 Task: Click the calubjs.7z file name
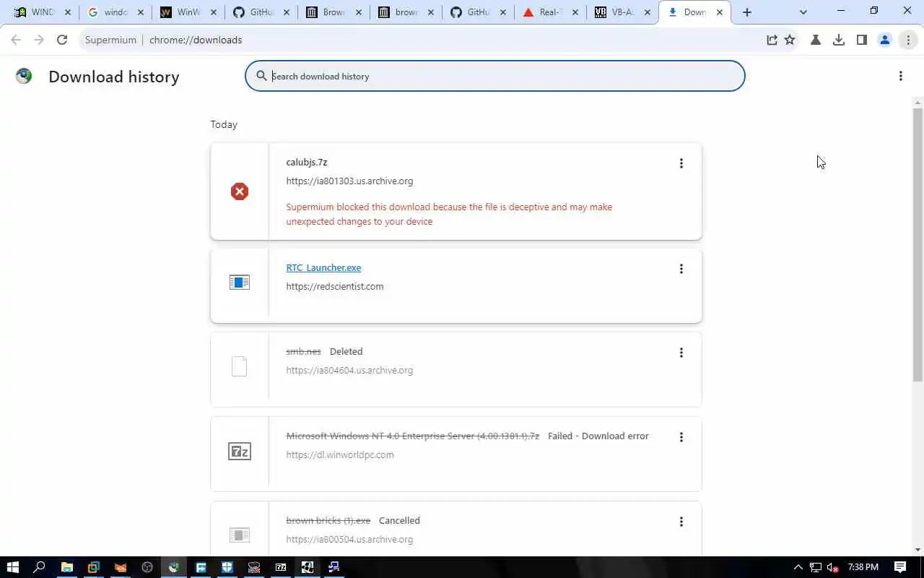(x=306, y=162)
